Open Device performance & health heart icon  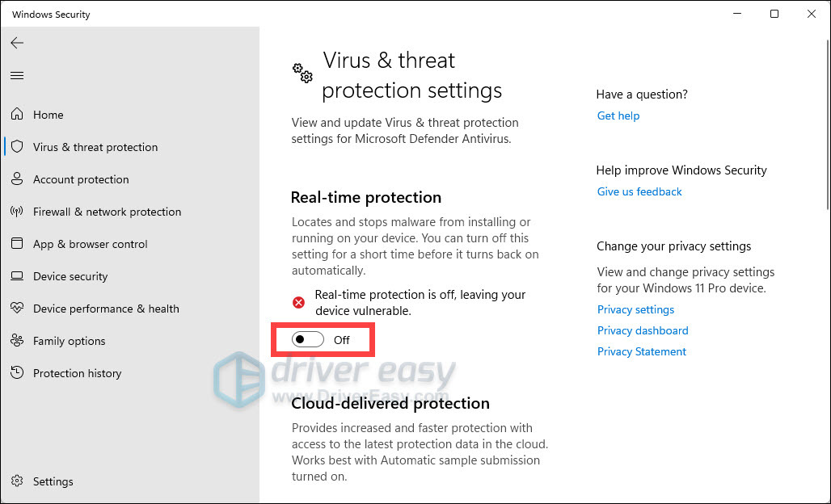pos(17,309)
